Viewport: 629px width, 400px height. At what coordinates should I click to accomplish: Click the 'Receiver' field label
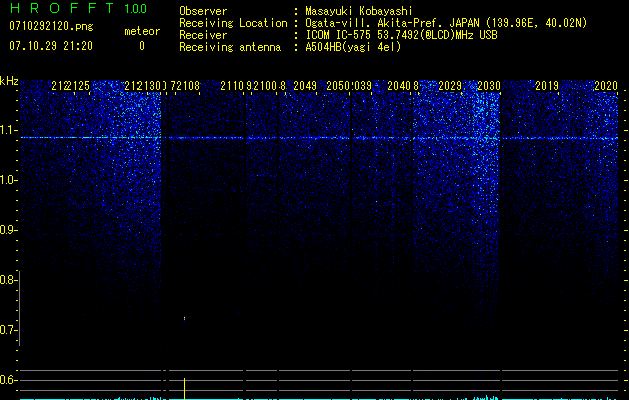click(x=203, y=35)
